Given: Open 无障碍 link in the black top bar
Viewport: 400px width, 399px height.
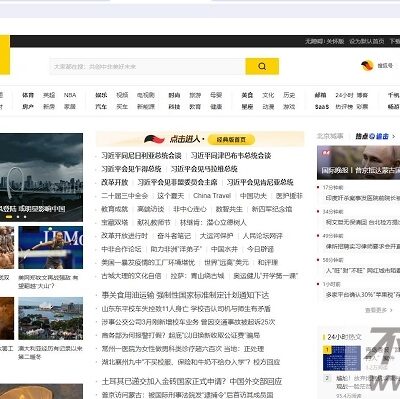Looking at the screenshot, I should [x=314, y=41].
